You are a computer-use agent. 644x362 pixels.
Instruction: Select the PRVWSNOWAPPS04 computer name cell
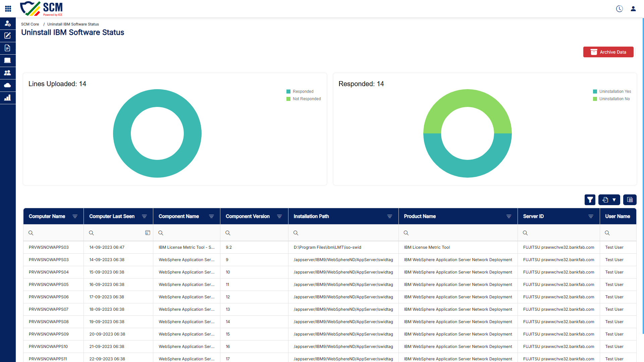point(54,272)
